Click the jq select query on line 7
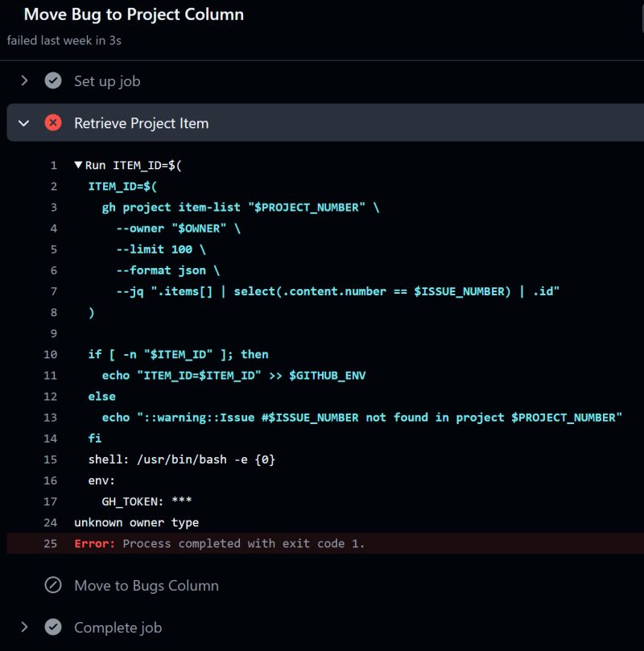 click(x=338, y=290)
